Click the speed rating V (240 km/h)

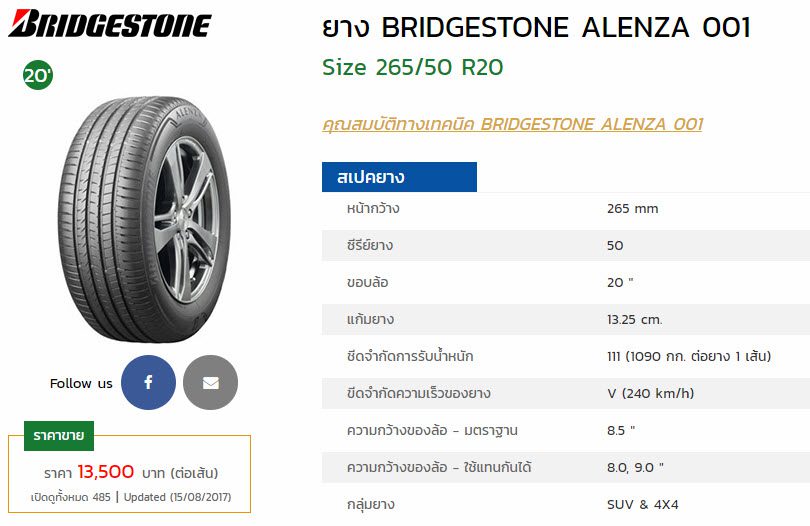(648, 393)
